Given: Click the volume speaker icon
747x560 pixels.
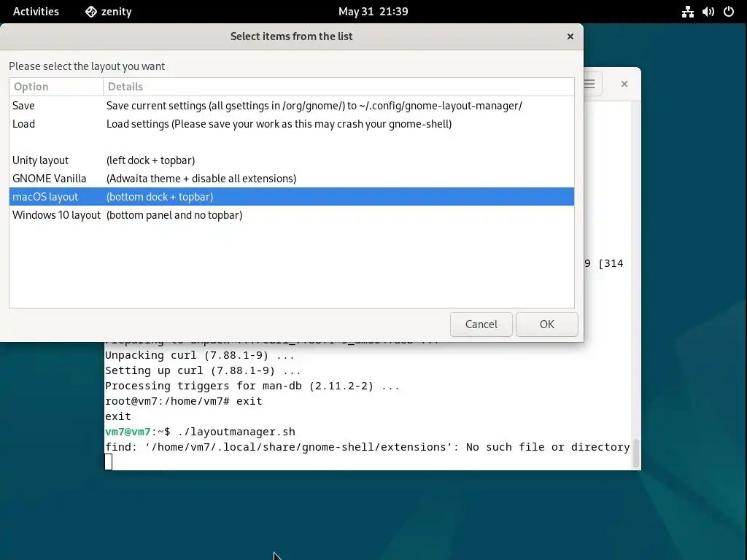Looking at the screenshot, I should pos(708,12).
